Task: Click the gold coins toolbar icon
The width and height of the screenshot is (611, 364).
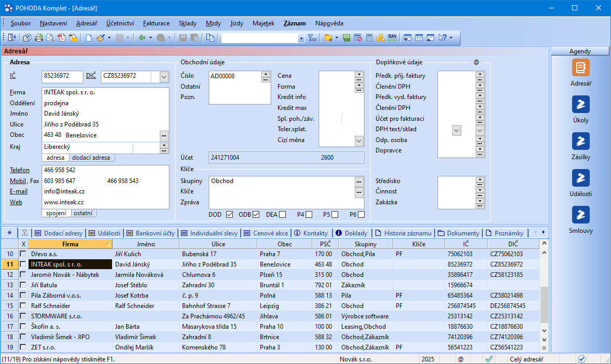Action: click(381, 38)
